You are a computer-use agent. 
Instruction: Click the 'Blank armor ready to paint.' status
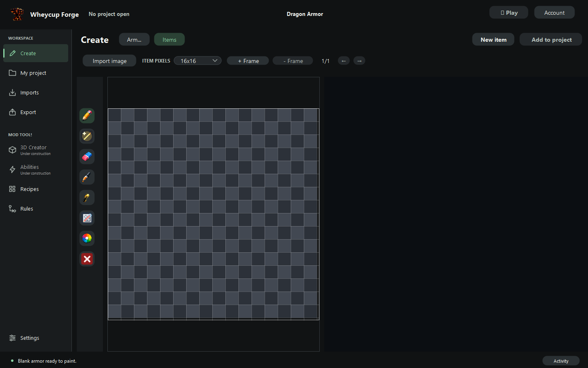click(x=47, y=361)
